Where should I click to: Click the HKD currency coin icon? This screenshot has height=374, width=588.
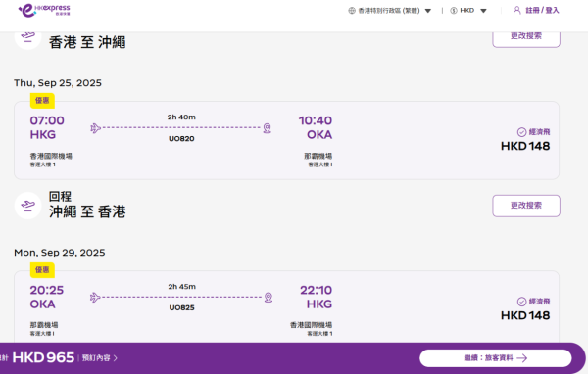click(454, 11)
